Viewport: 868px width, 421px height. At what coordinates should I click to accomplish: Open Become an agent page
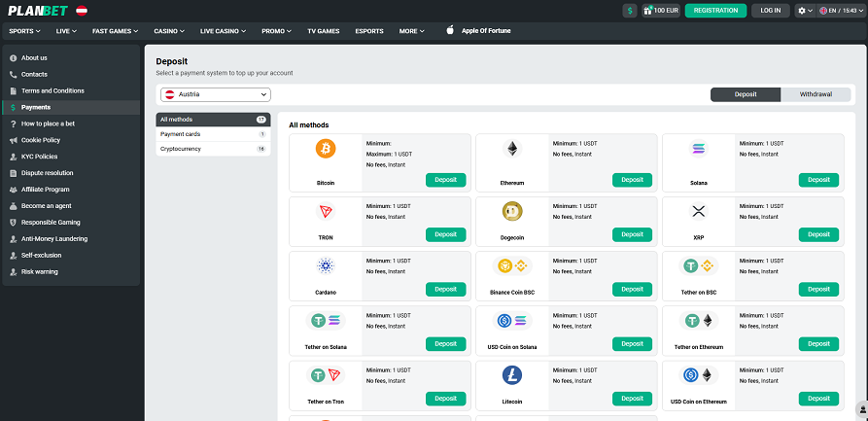(71, 206)
